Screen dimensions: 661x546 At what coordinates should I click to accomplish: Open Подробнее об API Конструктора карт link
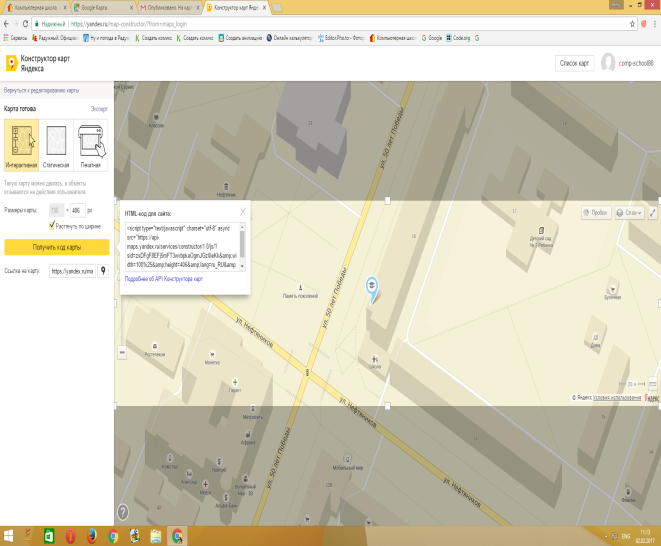tap(164, 279)
